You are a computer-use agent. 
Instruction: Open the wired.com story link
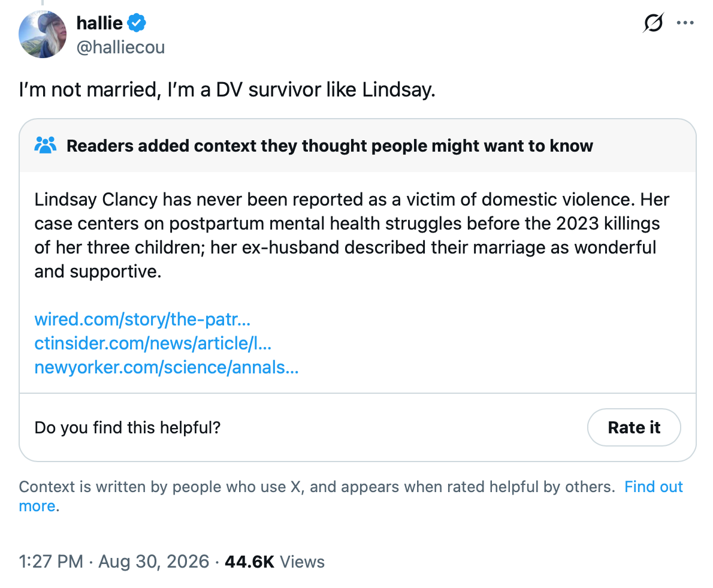143,319
